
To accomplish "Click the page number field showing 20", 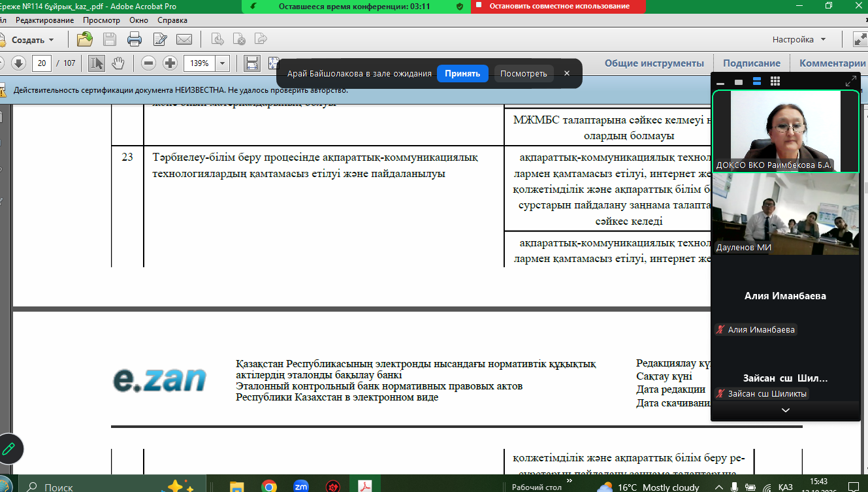I will (x=42, y=63).
